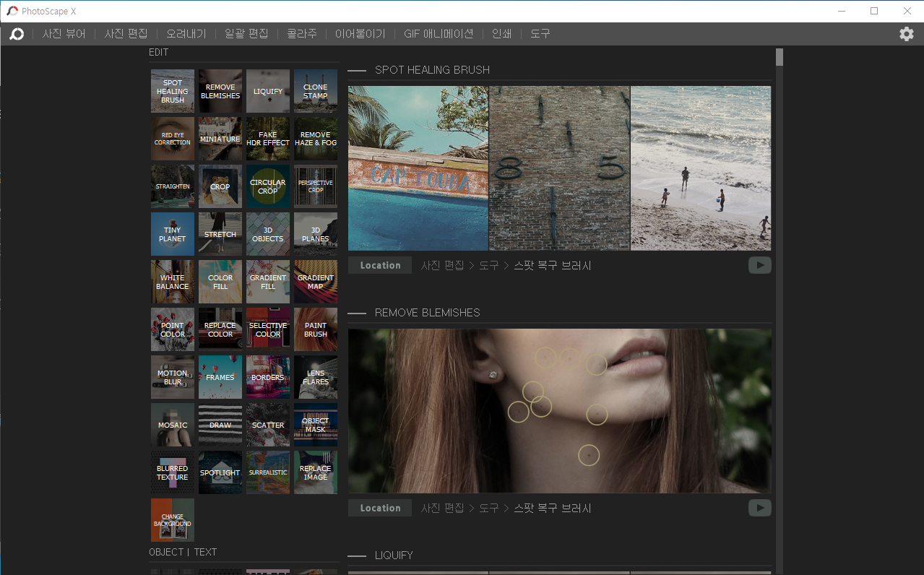The width and height of the screenshot is (924, 575).
Task: Choose the Replace Color tile
Action: [220, 329]
